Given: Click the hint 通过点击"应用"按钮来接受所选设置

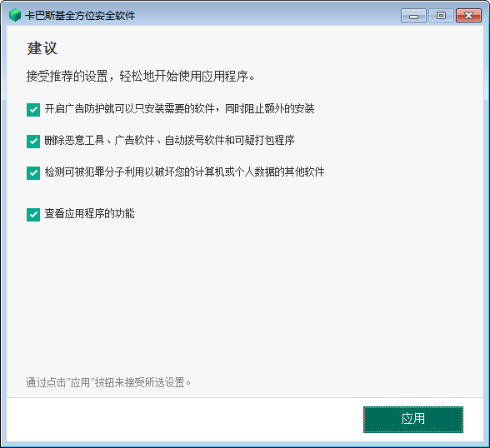Looking at the screenshot, I should tap(108, 382).
